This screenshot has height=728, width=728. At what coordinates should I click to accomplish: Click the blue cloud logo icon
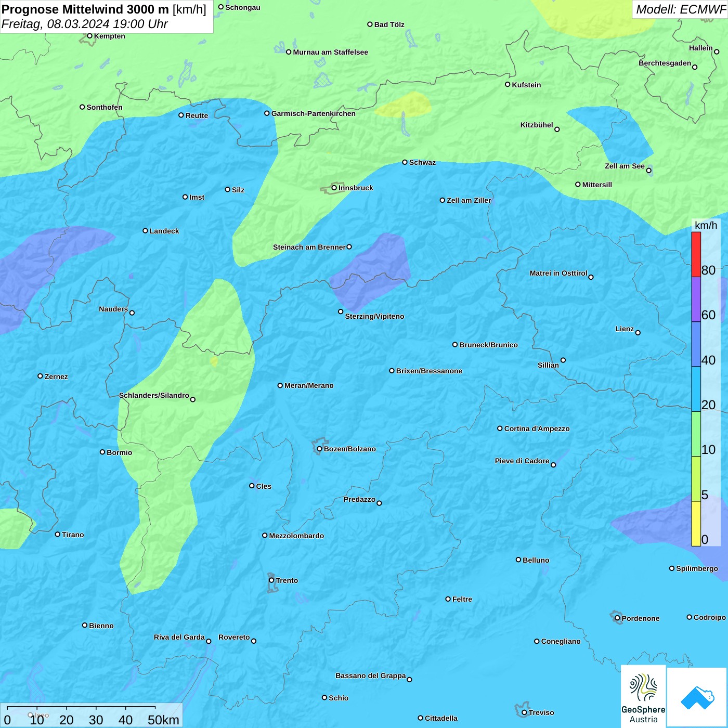click(697, 697)
